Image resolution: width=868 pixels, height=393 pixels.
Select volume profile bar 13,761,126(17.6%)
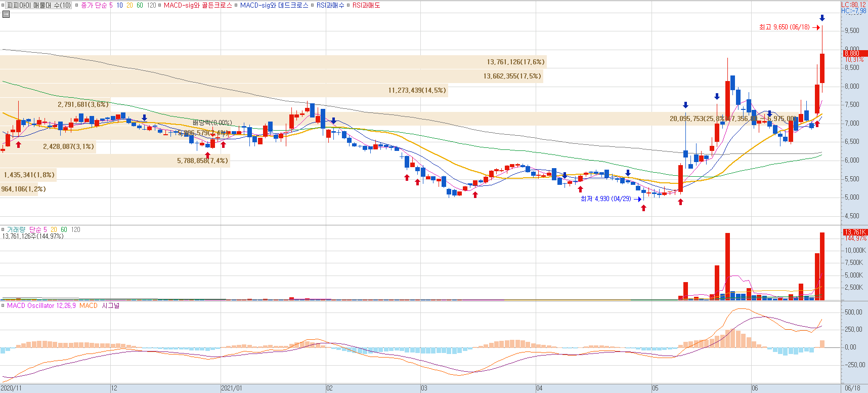coord(273,62)
